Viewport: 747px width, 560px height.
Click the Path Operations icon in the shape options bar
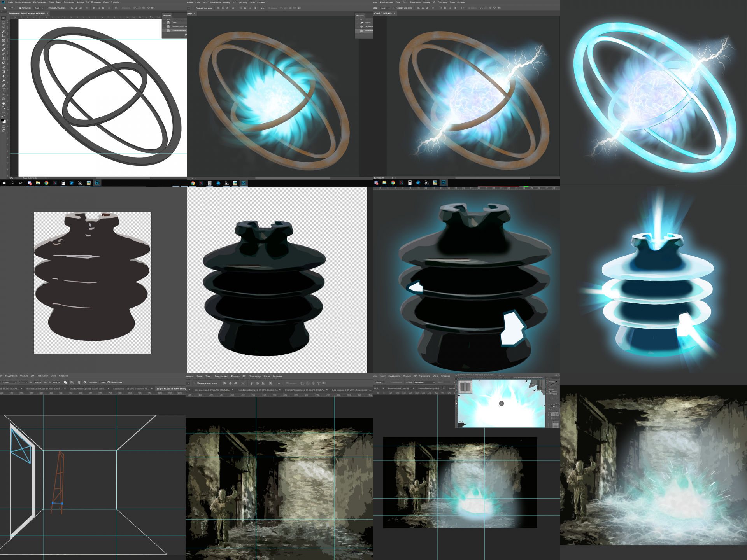[x=65, y=382]
